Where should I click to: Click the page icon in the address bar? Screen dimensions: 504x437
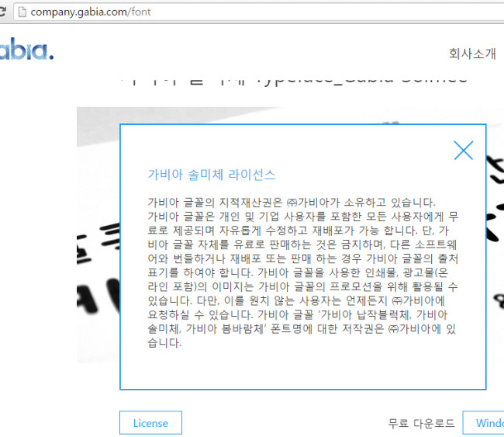tap(22, 12)
